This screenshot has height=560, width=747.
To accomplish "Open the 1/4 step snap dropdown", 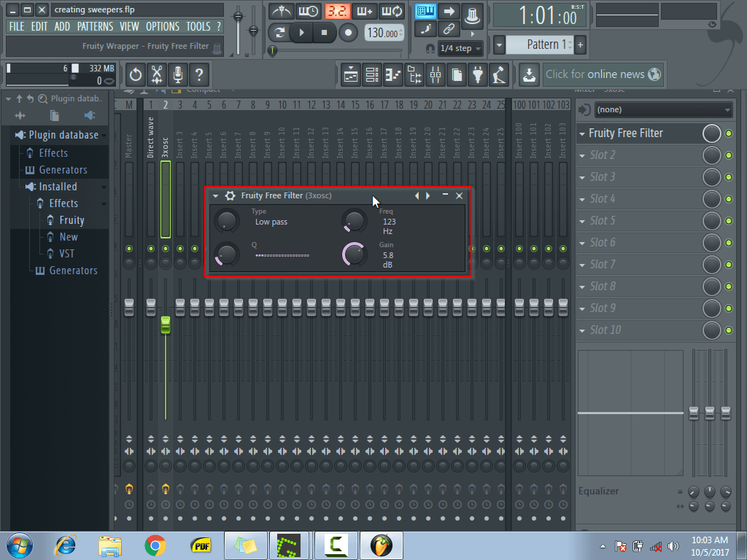I will tap(460, 48).
